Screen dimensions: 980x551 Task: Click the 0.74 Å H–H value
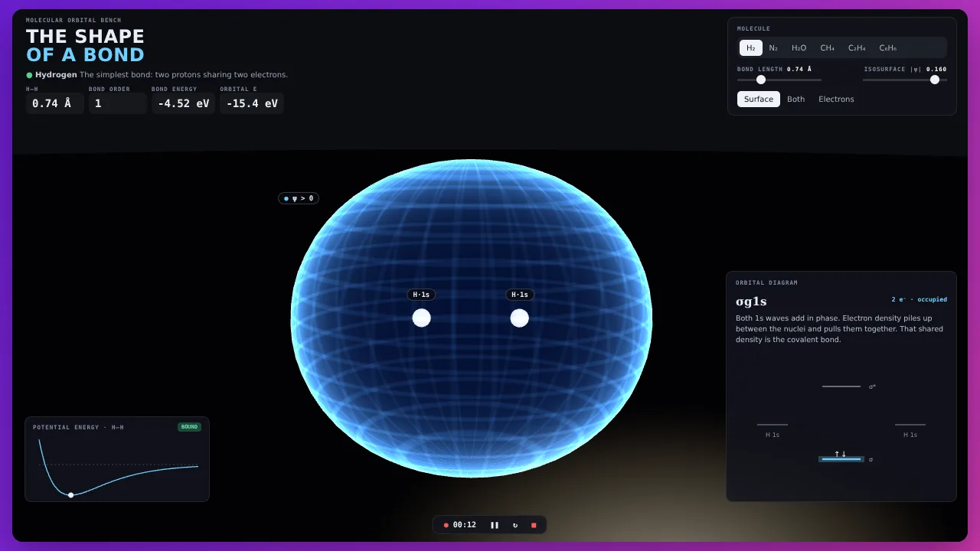click(x=55, y=103)
